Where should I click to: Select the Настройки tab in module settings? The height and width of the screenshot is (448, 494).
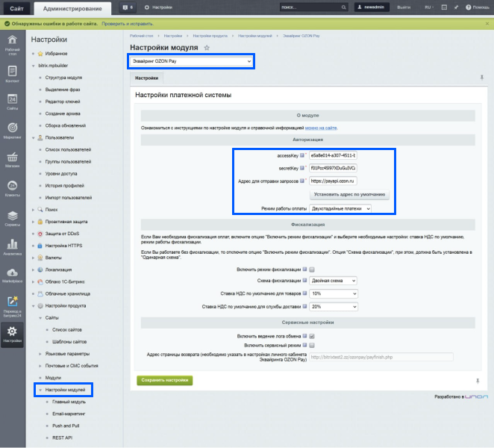(146, 78)
